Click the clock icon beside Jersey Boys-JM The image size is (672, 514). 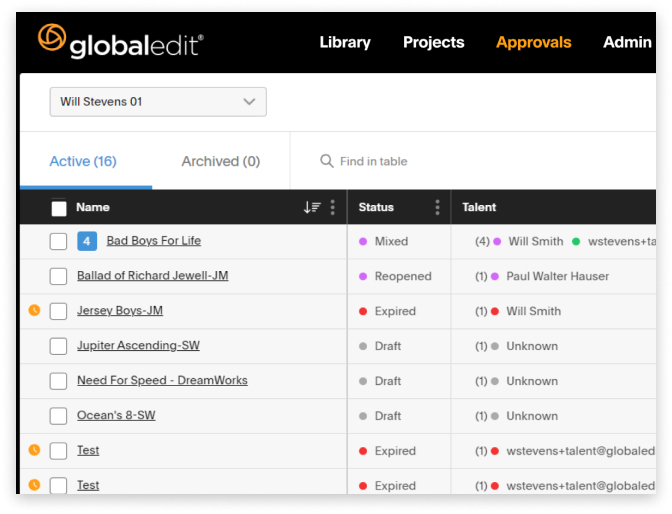pos(34,310)
